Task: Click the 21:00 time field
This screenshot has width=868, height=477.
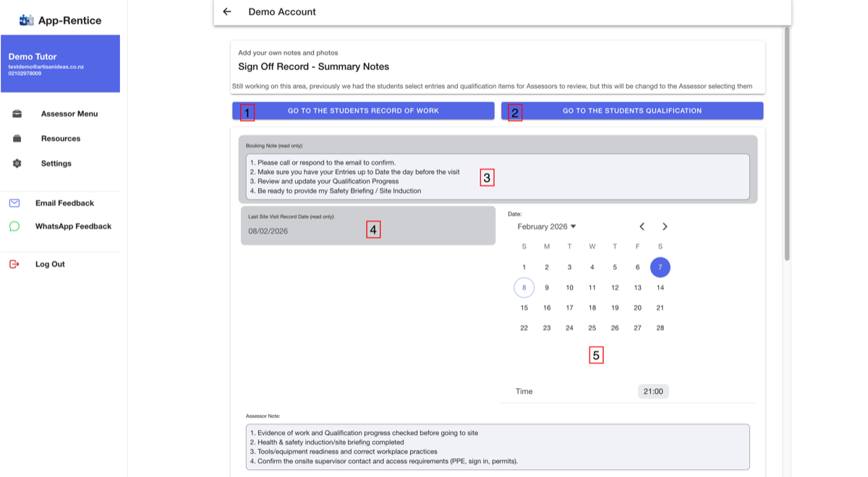Action: click(x=653, y=391)
